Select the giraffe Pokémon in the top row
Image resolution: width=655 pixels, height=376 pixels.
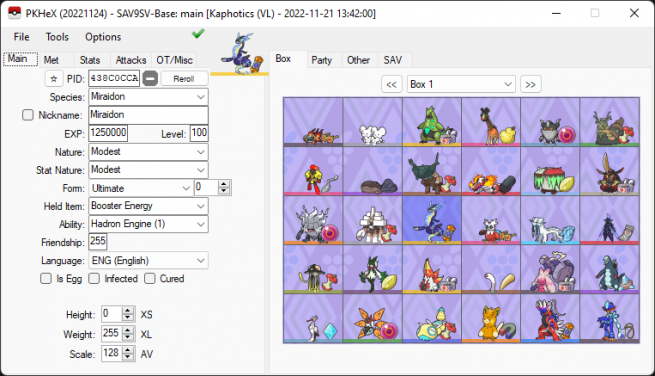click(x=491, y=122)
